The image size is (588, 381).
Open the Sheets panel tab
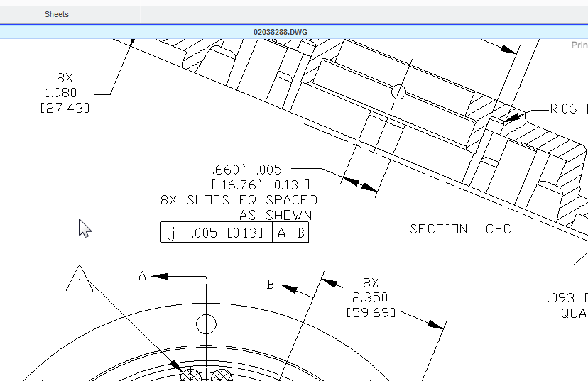[57, 14]
